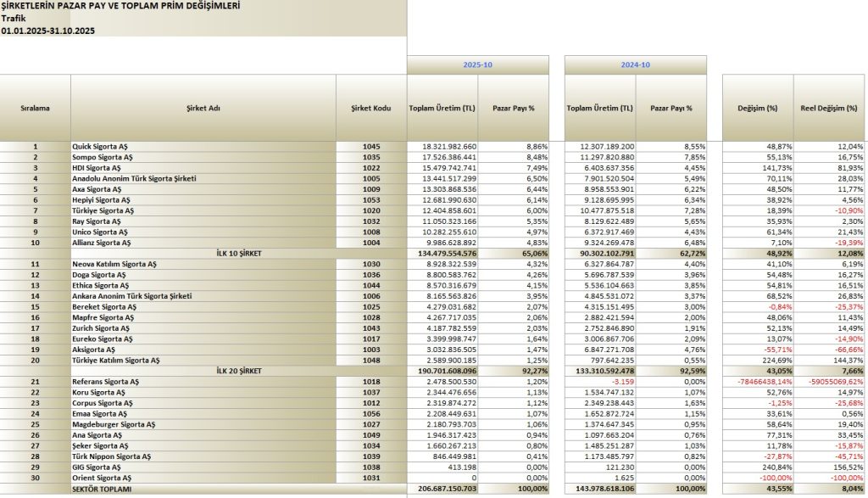Select the sector total 206.687.150.703 cell
The height and width of the screenshot is (498, 868).
(442, 490)
